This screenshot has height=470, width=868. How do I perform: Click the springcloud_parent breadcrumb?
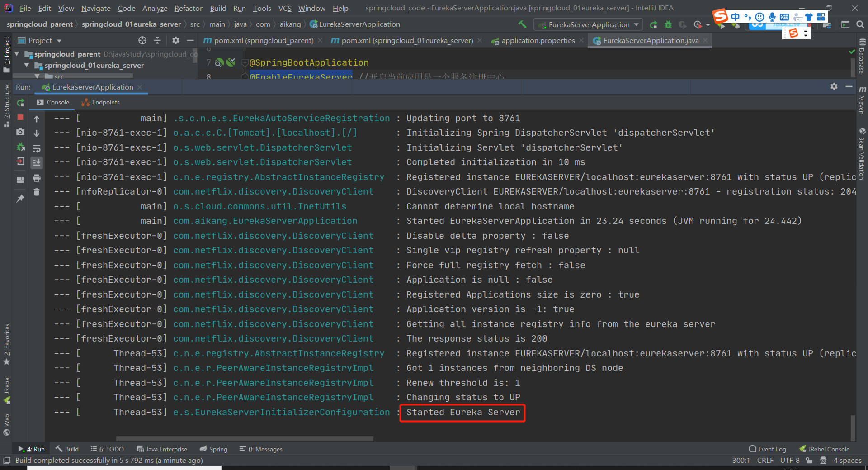click(x=40, y=24)
